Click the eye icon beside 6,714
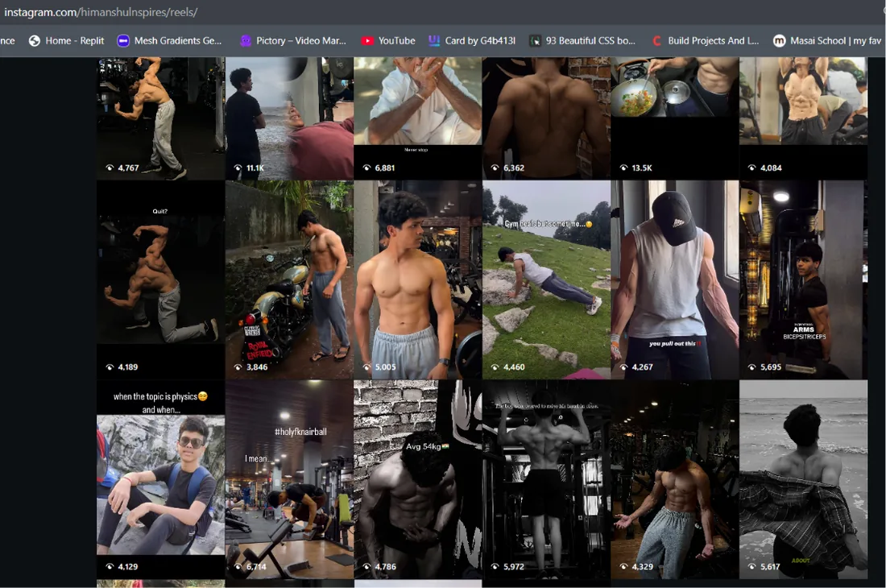The image size is (886, 588). pyautogui.click(x=238, y=566)
